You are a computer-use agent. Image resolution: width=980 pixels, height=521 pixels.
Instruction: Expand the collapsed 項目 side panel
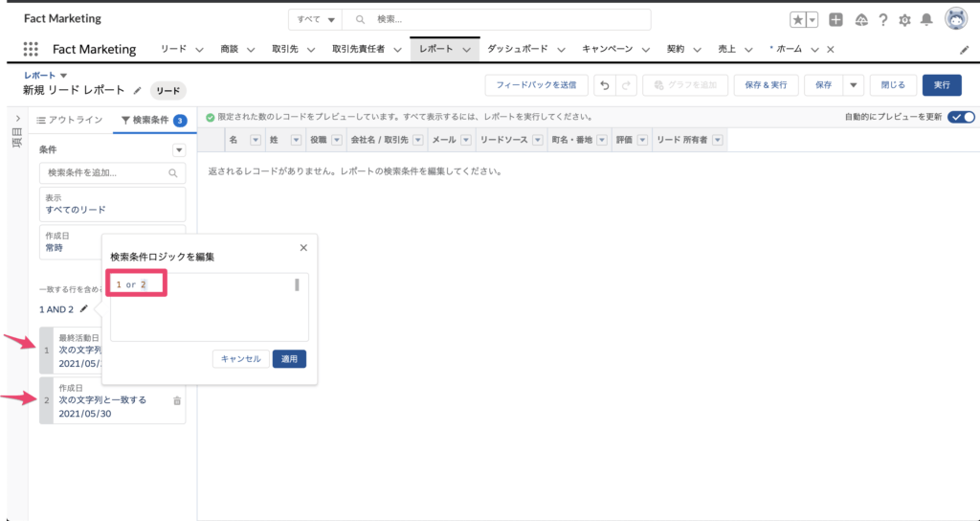(x=17, y=118)
